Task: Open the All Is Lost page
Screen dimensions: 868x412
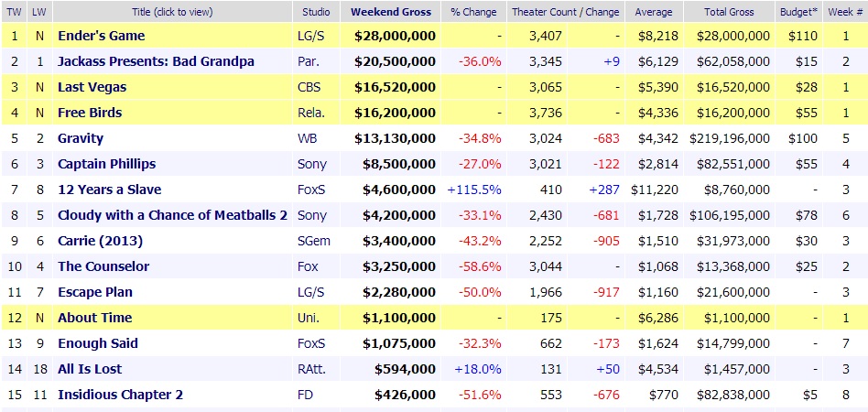Action: 90,369
